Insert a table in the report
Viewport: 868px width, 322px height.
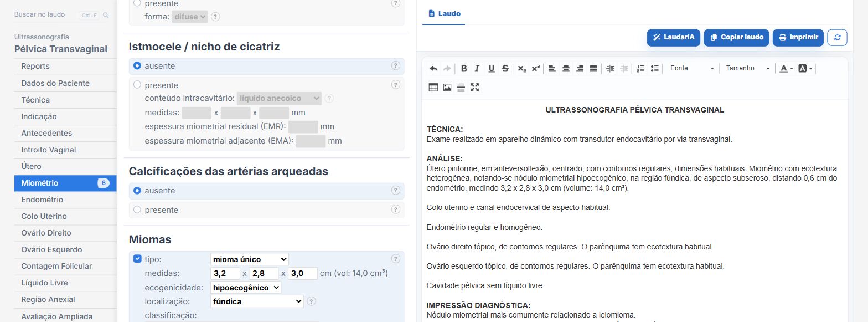(x=433, y=87)
